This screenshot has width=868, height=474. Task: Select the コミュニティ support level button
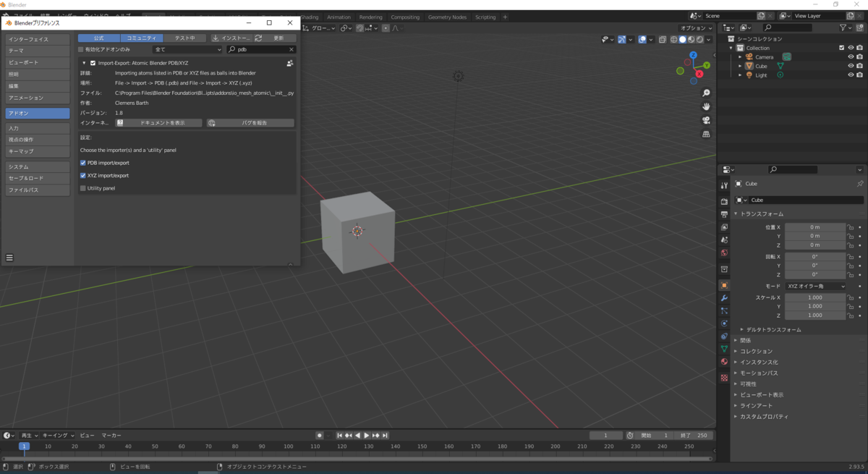tap(141, 38)
